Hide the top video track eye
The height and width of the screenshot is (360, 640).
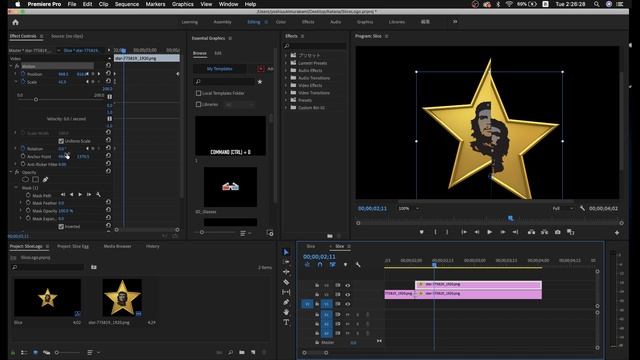click(348, 285)
